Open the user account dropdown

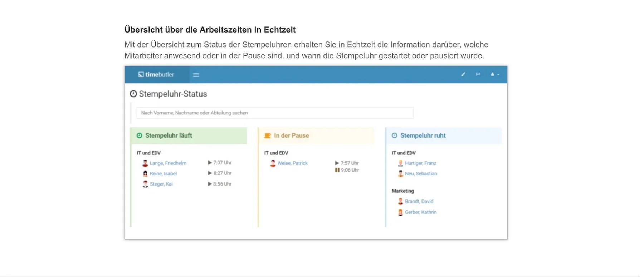495,74
